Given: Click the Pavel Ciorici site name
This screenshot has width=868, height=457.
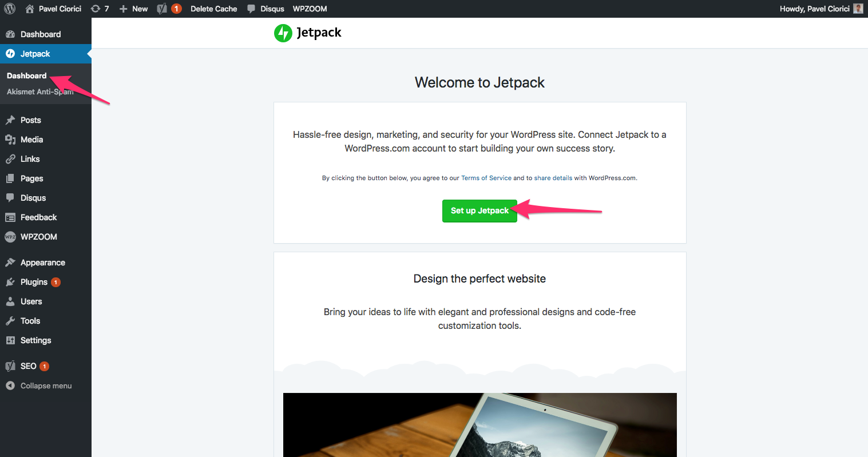Looking at the screenshot, I should click(x=60, y=9).
